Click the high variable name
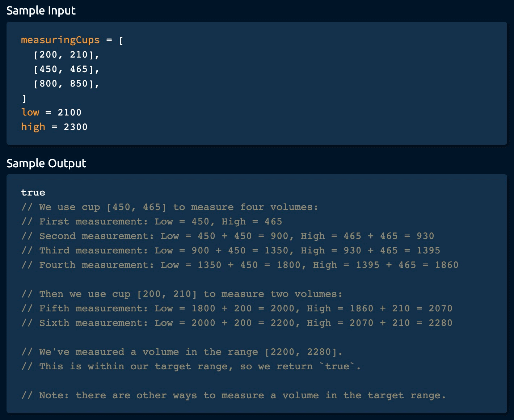 point(33,127)
